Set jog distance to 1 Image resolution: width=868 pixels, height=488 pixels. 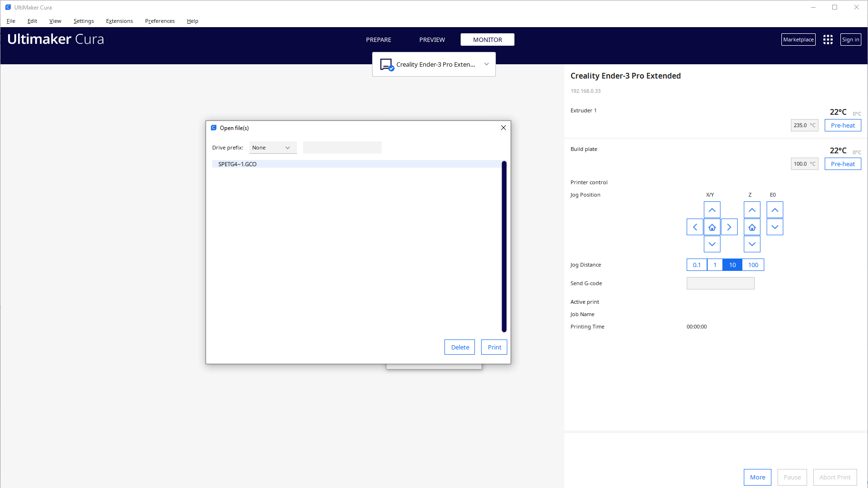(x=715, y=265)
